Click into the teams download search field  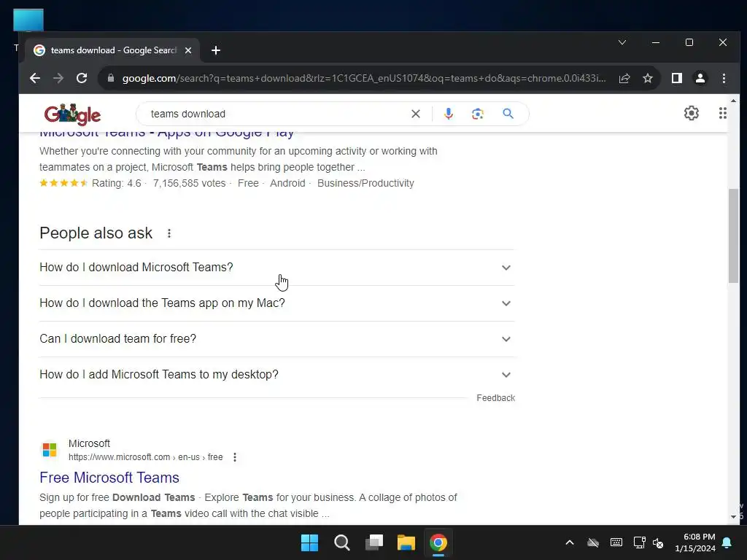(276, 114)
